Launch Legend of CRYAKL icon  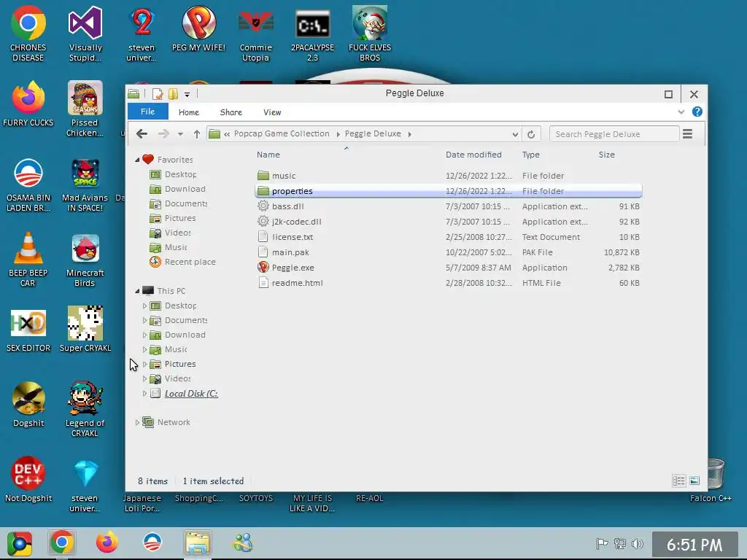85,408
